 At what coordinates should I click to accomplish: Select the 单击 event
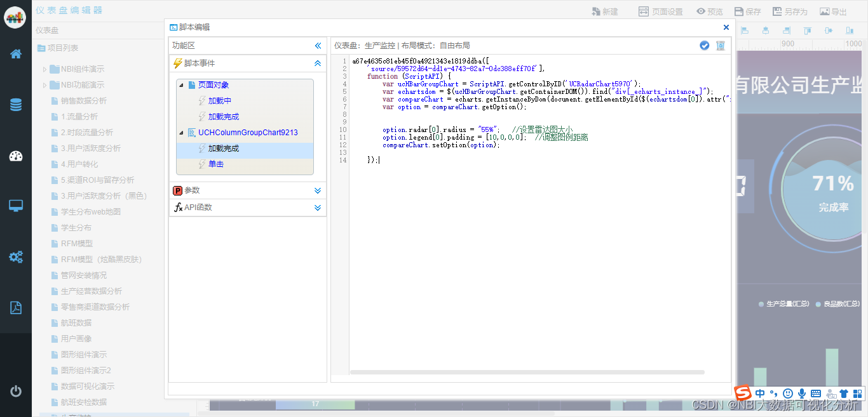(x=216, y=164)
